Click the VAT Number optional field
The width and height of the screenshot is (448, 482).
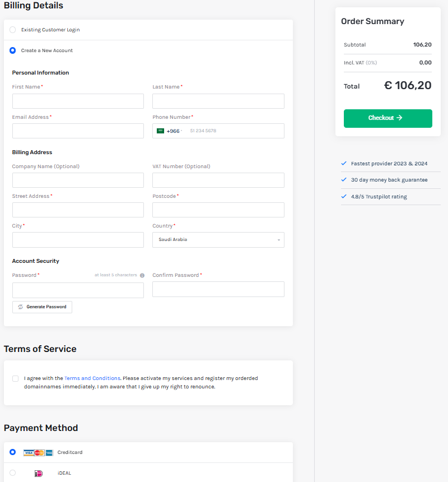[218, 180]
